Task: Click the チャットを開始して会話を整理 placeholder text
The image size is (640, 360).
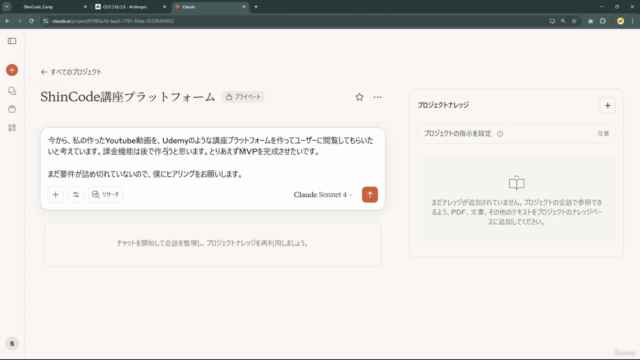Action: [212, 243]
